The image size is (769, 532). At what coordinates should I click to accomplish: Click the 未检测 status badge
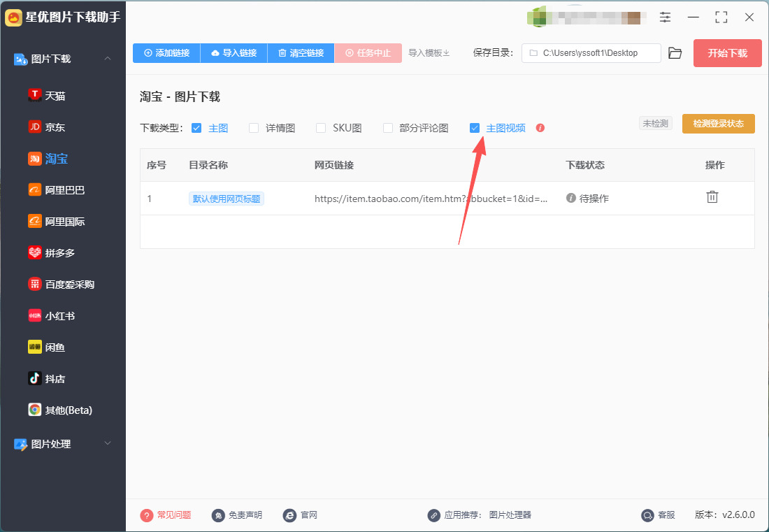[655, 123]
